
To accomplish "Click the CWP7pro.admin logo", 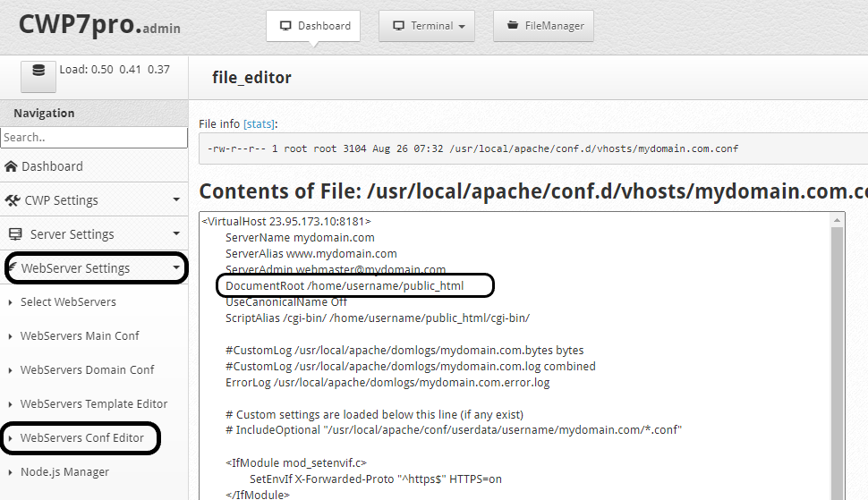I will pos(99,25).
